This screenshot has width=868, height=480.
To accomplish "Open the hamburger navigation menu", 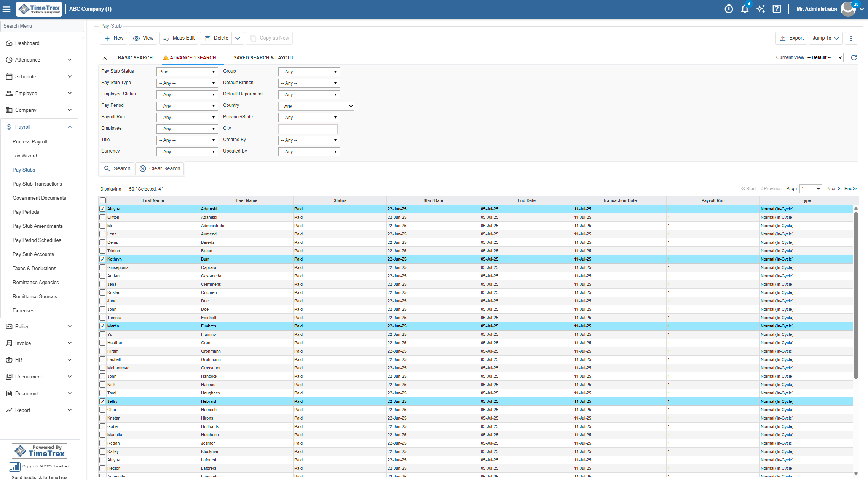I will (x=6, y=9).
